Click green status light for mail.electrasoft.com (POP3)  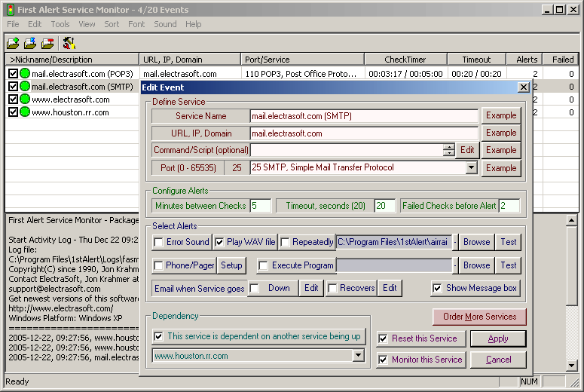(x=25, y=74)
